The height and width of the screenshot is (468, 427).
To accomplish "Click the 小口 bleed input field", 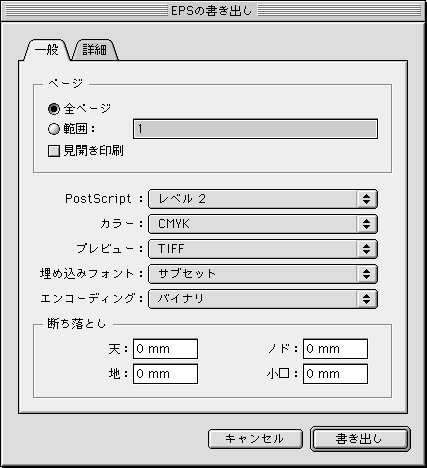I will (335, 374).
